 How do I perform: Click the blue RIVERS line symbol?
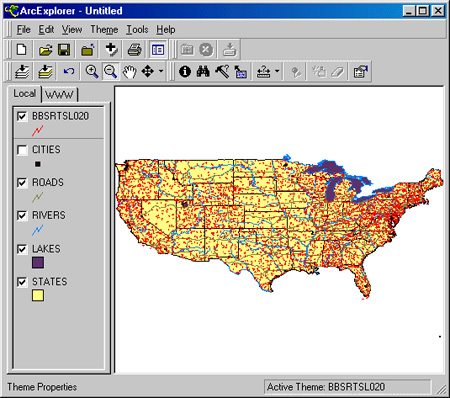[38, 230]
